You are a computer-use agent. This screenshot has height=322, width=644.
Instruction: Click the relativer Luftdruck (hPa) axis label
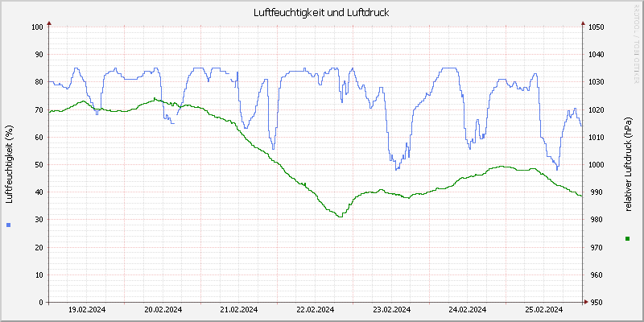pos(627,164)
